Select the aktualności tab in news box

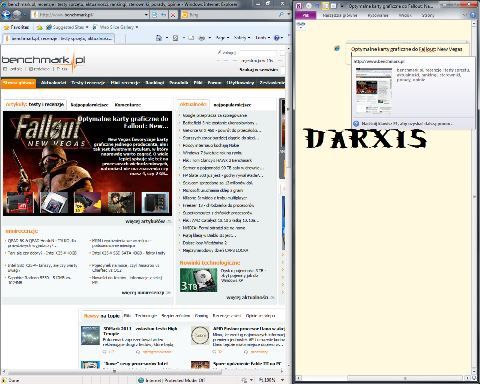point(193,104)
